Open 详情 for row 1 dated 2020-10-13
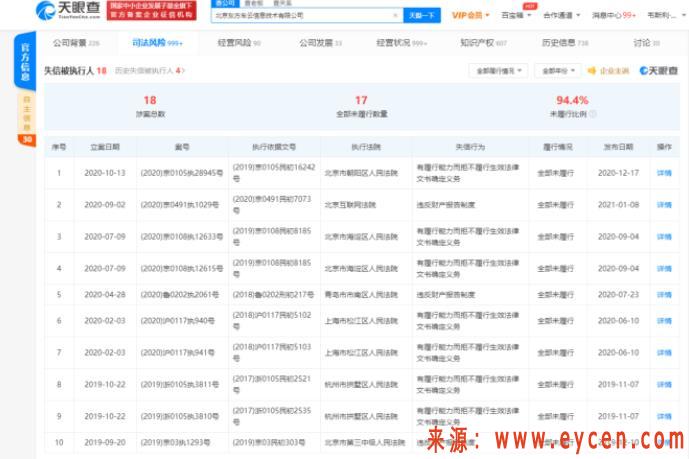Viewport: 689px width, 459px height. [x=664, y=173]
